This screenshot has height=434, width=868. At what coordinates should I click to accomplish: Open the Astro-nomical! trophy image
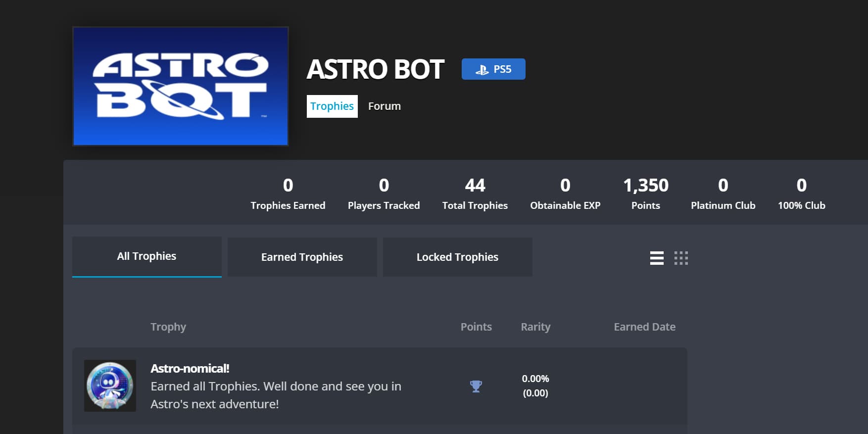(x=110, y=386)
